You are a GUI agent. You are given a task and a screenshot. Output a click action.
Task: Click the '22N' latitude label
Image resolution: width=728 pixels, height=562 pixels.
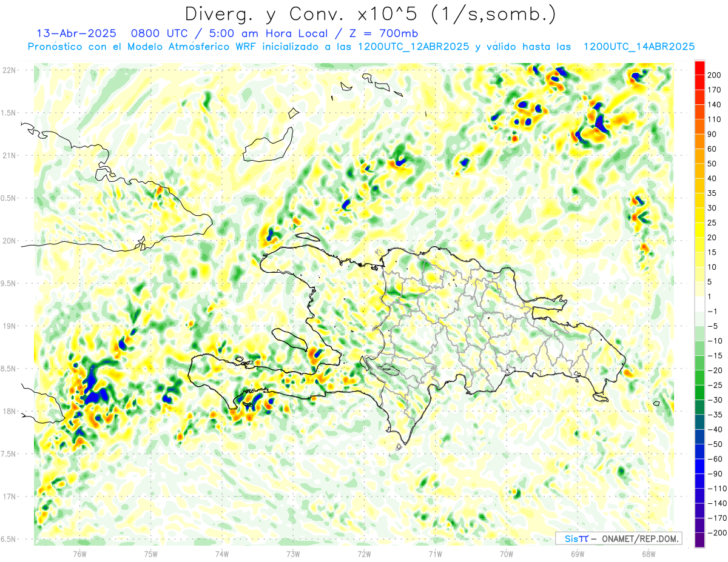(9, 70)
